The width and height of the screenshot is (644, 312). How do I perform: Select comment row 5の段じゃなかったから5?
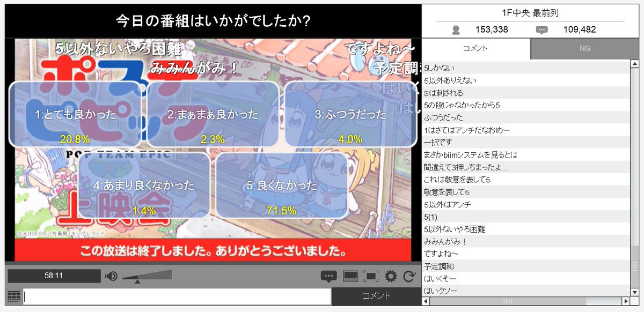(x=526, y=105)
